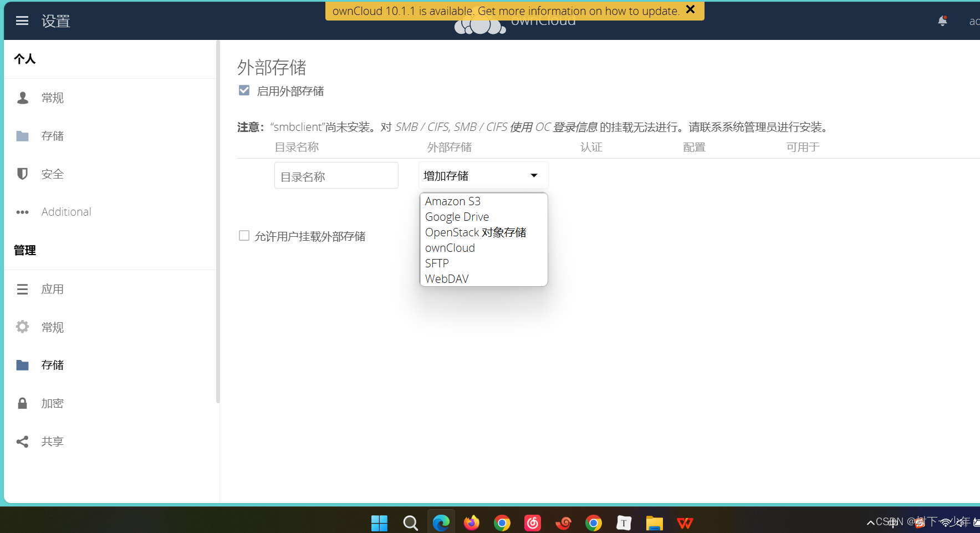This screenshot has width=980, height=533.
Task: Open Windows Start menu
Action: coord(380,523)
